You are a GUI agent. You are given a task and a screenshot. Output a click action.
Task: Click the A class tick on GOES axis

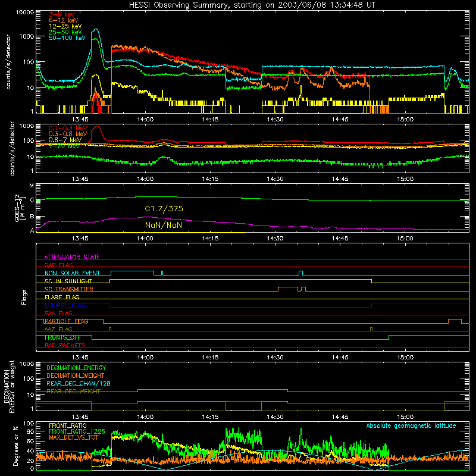(x=32, y=230)
